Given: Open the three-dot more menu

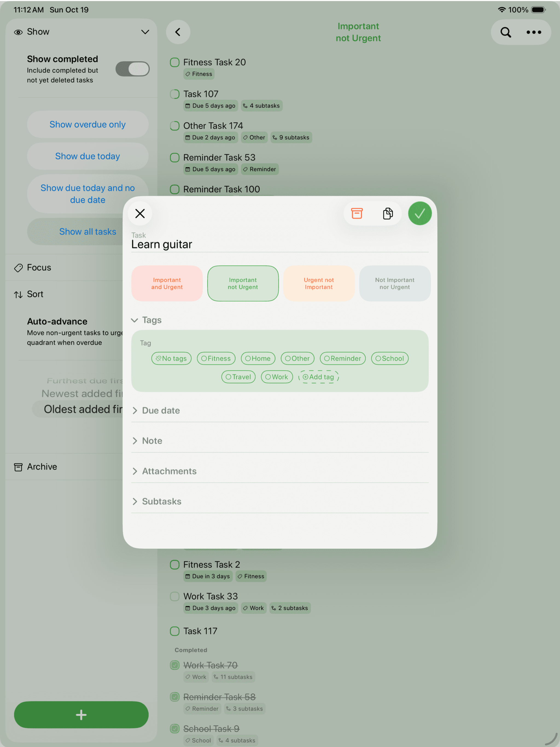Looking at the screenshot, I should pyautogui.click(x=534, y=33).
